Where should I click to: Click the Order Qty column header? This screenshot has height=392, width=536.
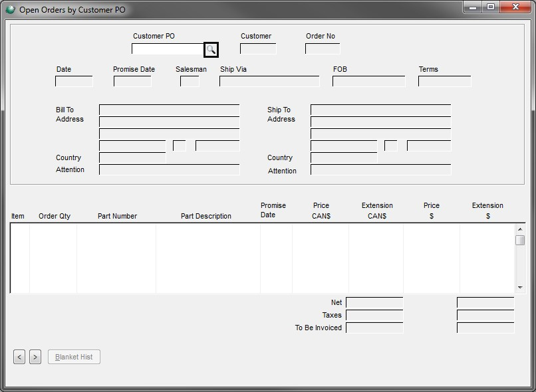coord(55,216)
